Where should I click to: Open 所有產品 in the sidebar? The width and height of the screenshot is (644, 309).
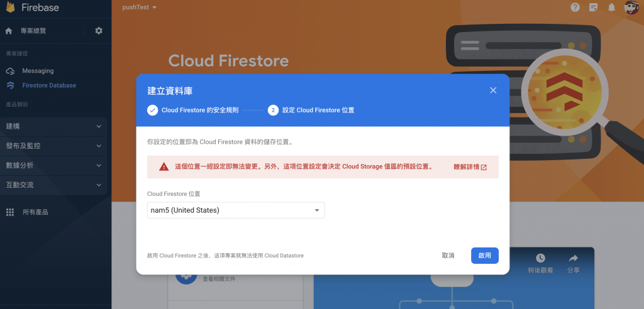pyautogui.click(x=35, y=212)
